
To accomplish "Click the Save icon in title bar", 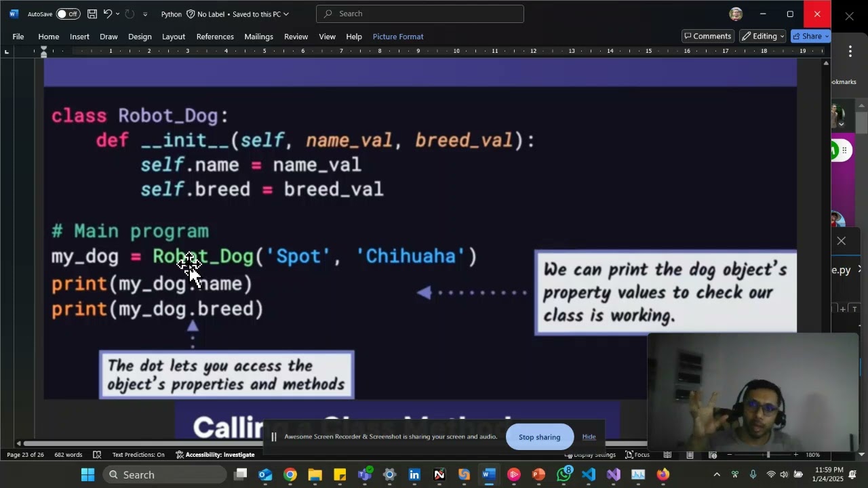I will (92, 14).
